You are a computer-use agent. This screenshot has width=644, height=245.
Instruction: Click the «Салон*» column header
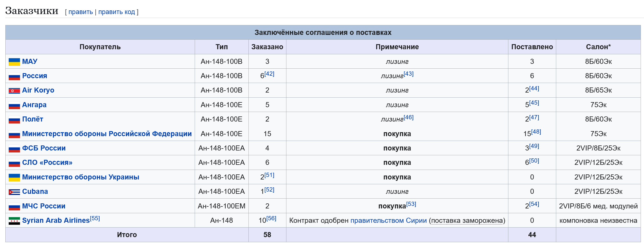pyautogui.click(x=598, y=47)
